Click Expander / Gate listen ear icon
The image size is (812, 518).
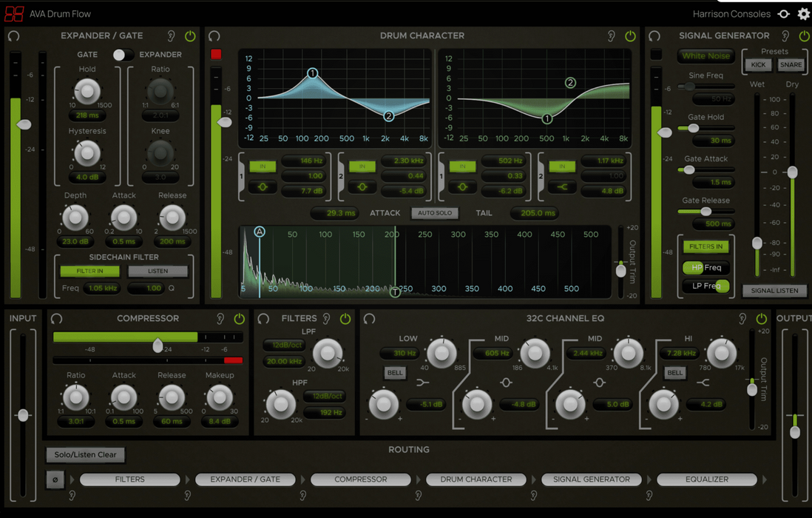click(171, 36)
